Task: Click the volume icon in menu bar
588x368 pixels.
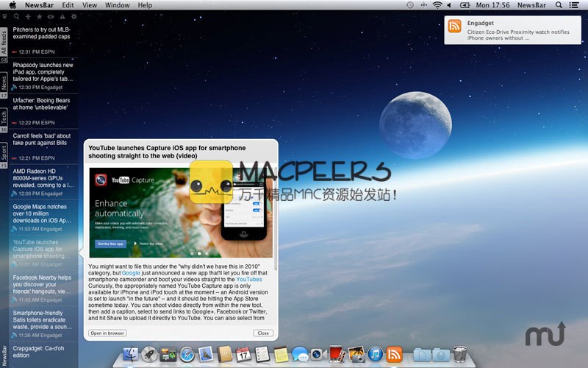Action: click(x=449, y=5)
